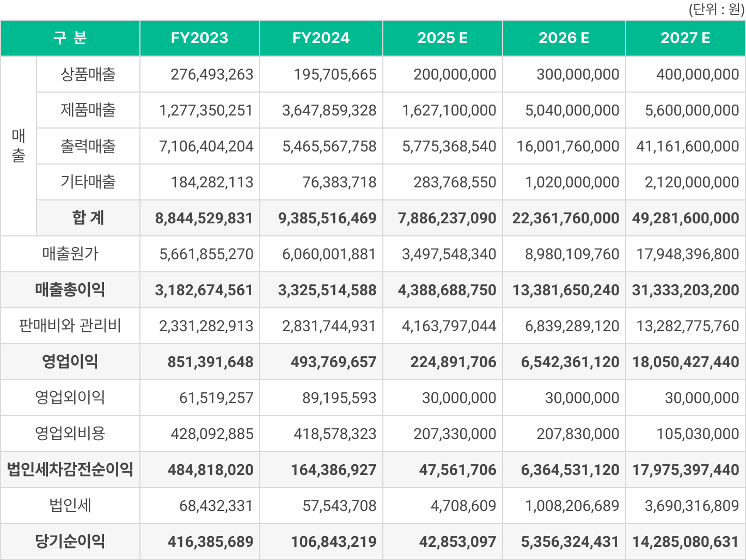Screen dimensions: 746x560
Task: Select the 판매비와 관리비 row label
Action: click(70, 326)
